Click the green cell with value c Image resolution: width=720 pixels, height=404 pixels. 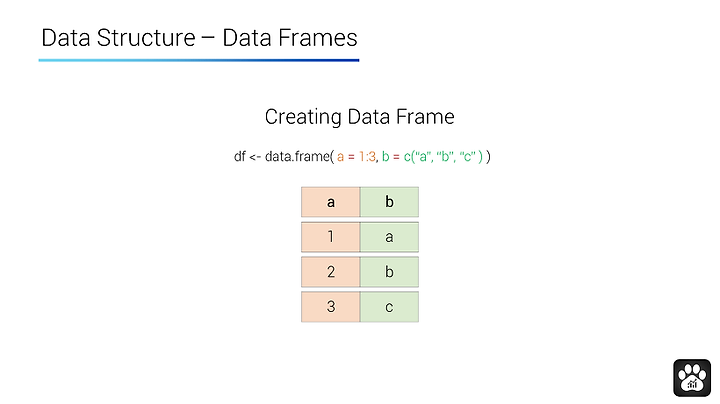tap(389, 307)
